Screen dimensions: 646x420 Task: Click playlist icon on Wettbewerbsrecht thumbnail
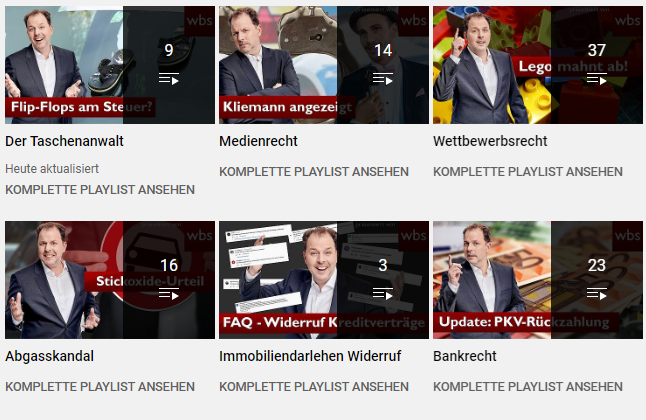point(597,78)
